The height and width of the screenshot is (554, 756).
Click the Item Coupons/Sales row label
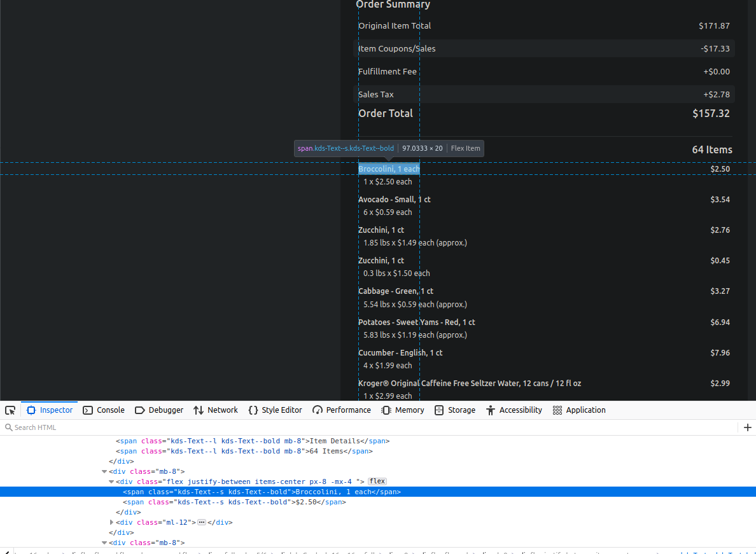click(397, 48)
